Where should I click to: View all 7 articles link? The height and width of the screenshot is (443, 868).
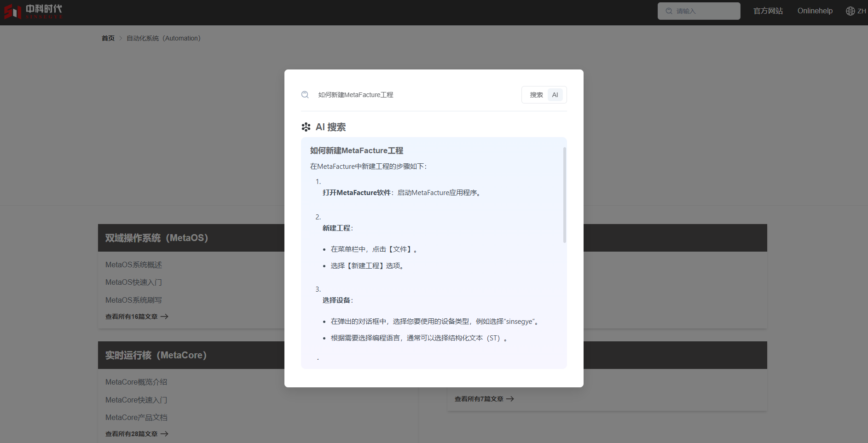tap(484, 399)
